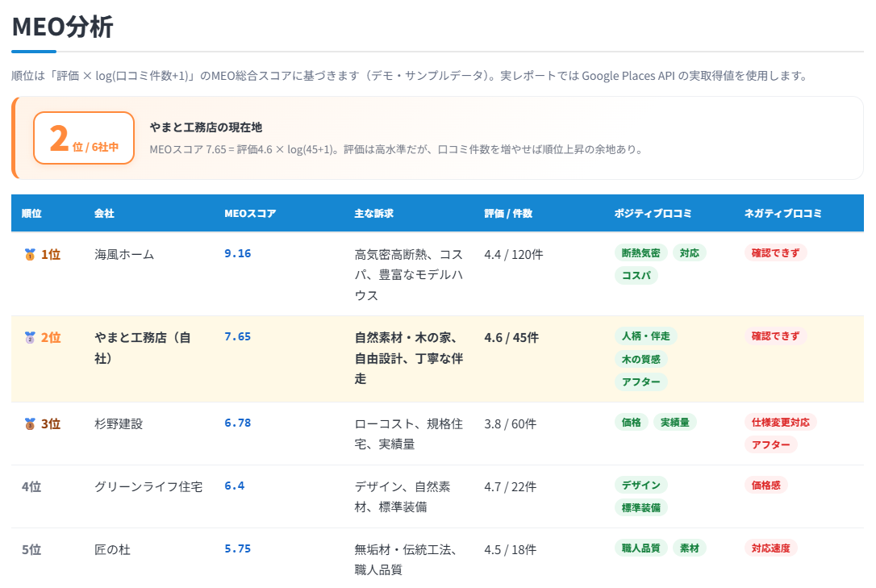Click the gold medal icon beside 1位
This screenshot has height=588, width=876.
tap(30, 255)
